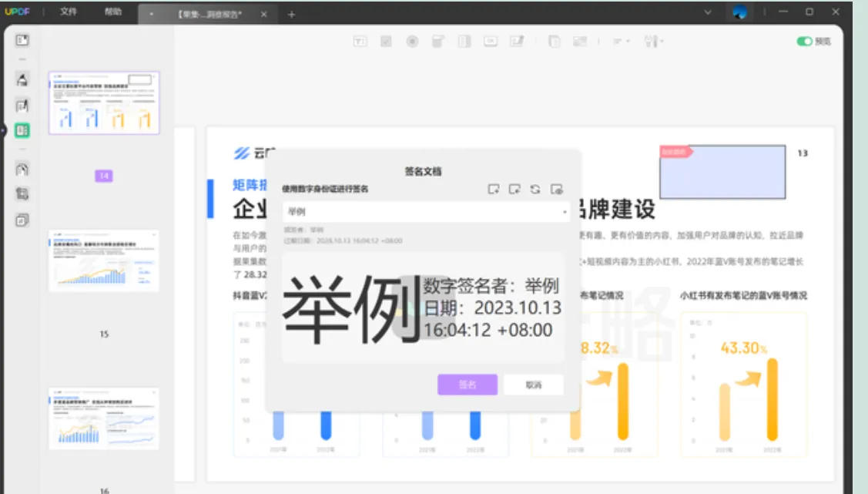
Task: Open the align fields dropdown
Action: (x=621, y=42)
